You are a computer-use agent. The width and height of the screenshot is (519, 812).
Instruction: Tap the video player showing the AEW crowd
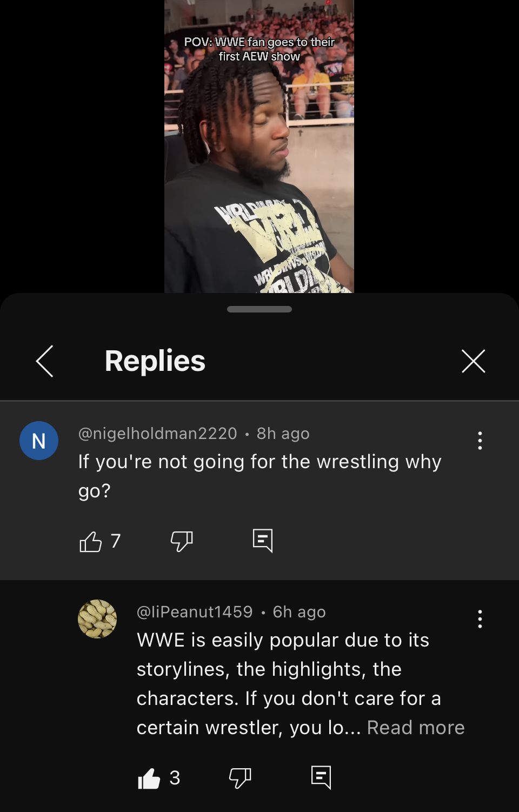[259, 147]
